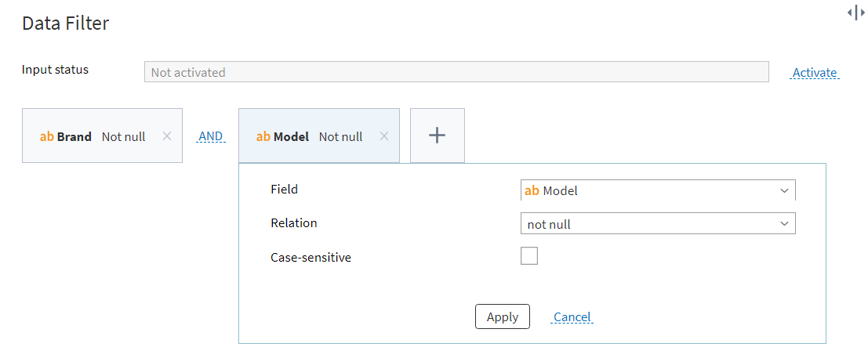Click the ab type icon inside Field box

pyautogui.click(x=532, y=191)
